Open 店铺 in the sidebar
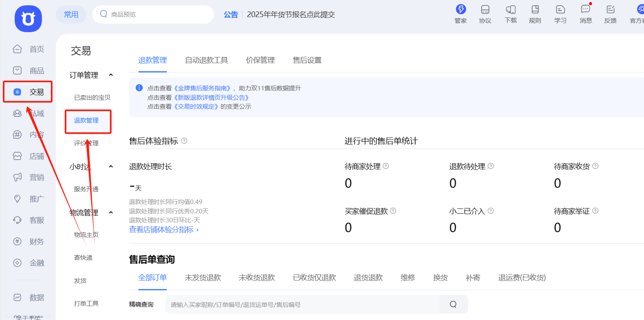Image resolution: width=644 pixels, height=320 pixels. tap(28, 156)
